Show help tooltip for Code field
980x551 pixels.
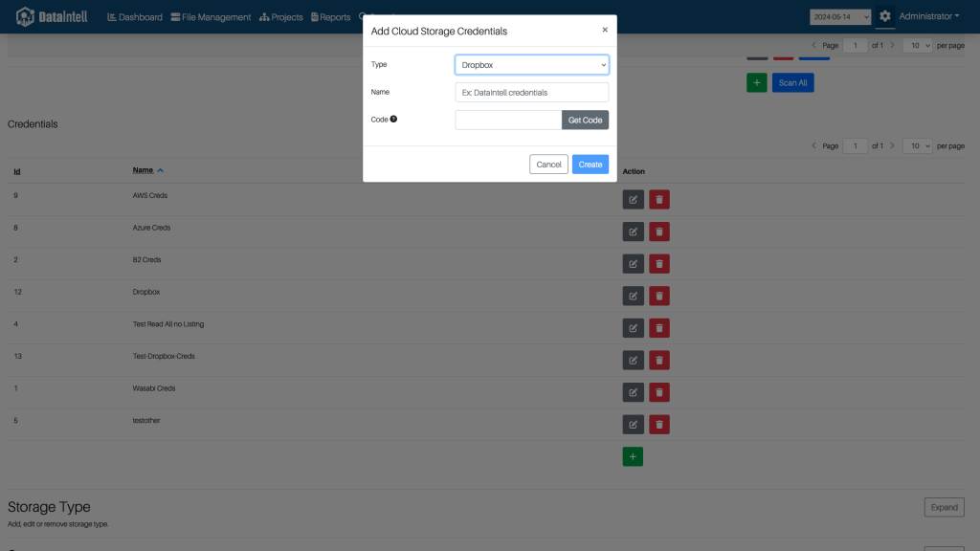pyautogui.click(x=393, y=119)
